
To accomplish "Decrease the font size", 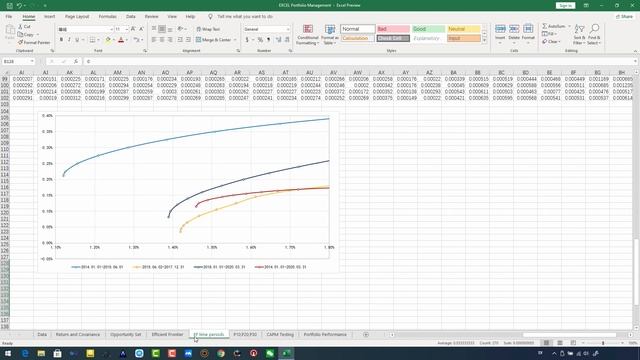I will 141,29.
